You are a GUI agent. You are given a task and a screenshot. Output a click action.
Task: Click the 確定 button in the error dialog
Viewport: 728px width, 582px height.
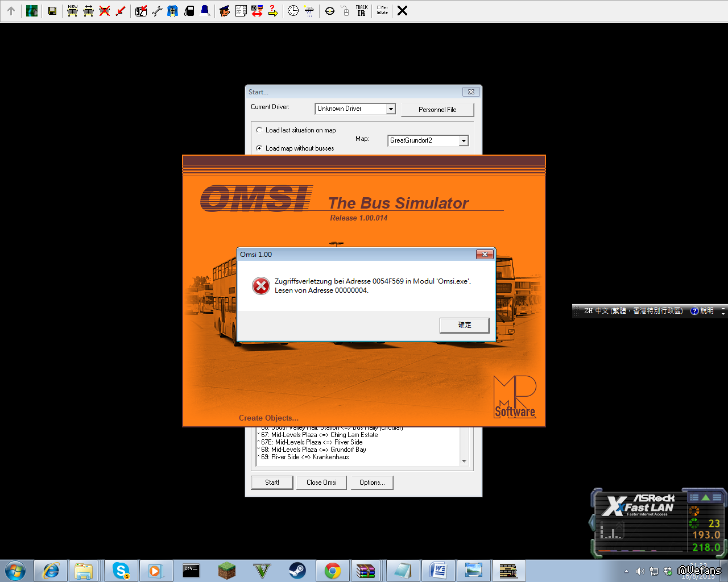coord(465,325)
